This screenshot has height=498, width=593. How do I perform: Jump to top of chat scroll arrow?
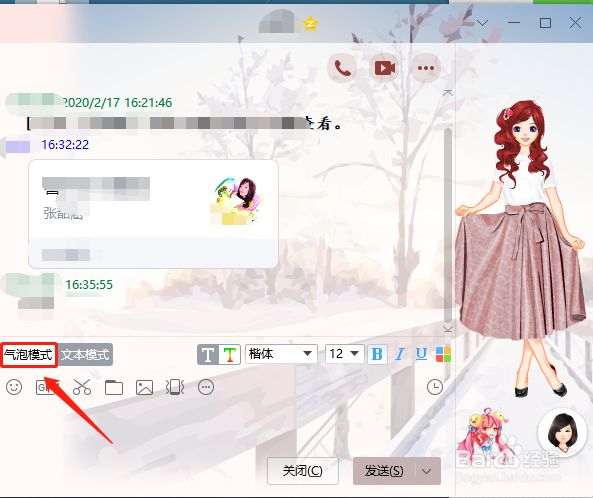point(448,93)
